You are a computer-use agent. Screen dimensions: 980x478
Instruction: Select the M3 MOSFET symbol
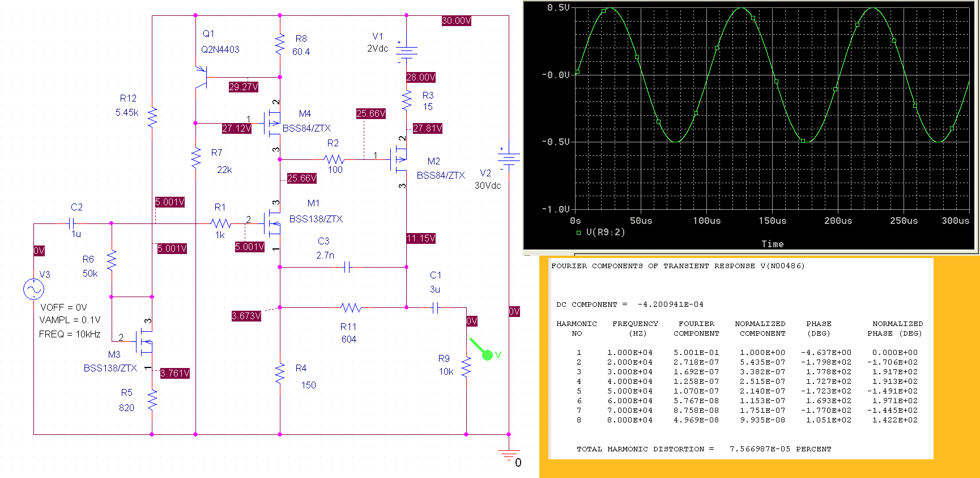click(x=145, y=340)
